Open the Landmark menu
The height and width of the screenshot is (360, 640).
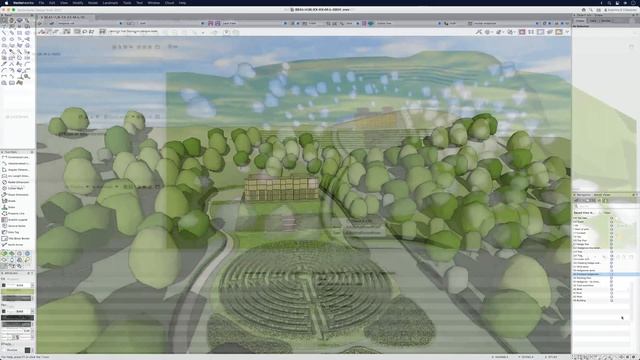pos(110,2)
